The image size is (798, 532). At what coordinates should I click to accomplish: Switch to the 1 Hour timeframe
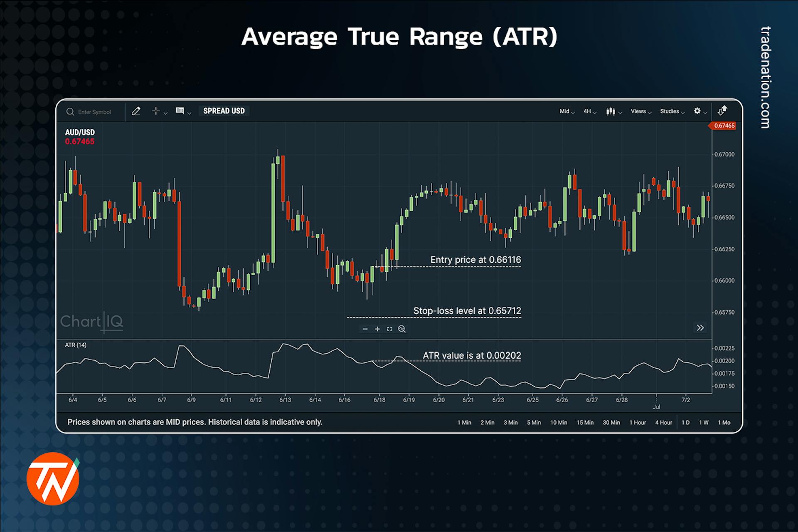click(638, 422)
